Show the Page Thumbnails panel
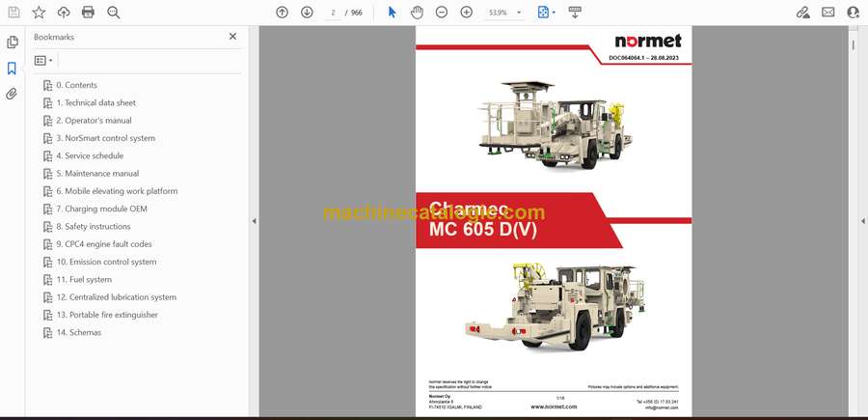This screenshot has height=420, width=868. pyautogui.click(x=12, y=42)
